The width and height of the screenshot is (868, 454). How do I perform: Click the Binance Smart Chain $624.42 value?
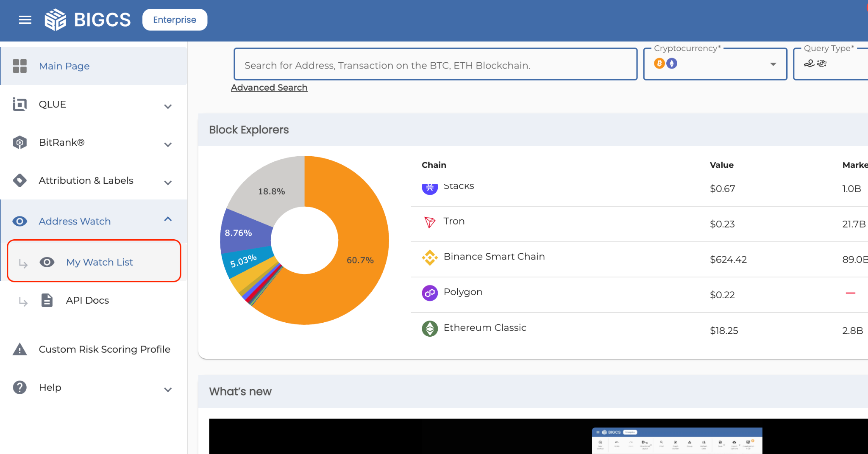(728, 260)
